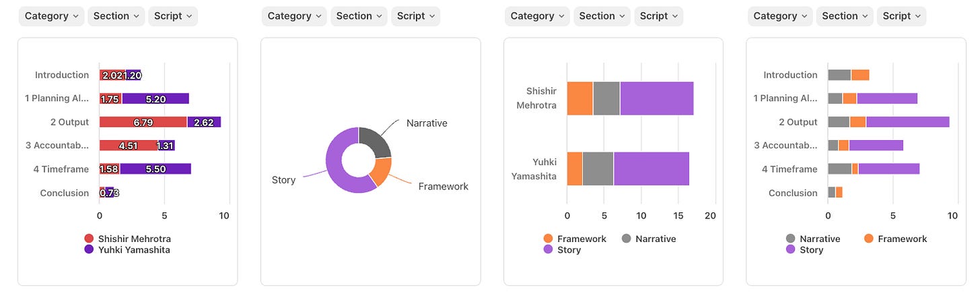The image size is (980, 304).
Task: Open Category dropdown above first chart
Action: pyautogui.click(x=51, y=16)
